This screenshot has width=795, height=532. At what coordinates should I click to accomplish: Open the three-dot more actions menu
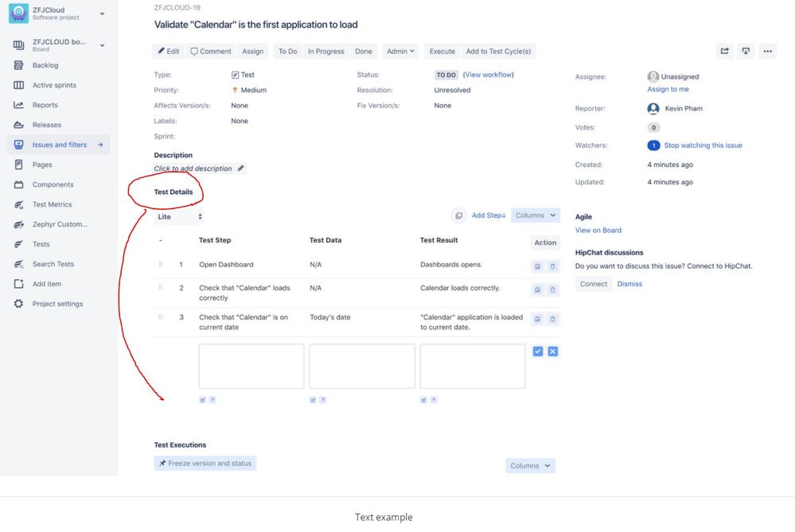coord(768,51)
